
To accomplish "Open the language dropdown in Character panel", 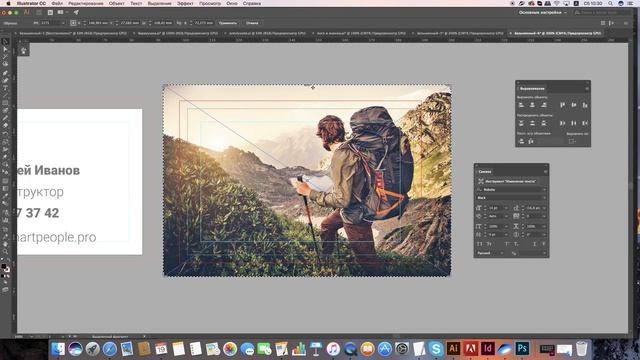I will coord(491,253).
